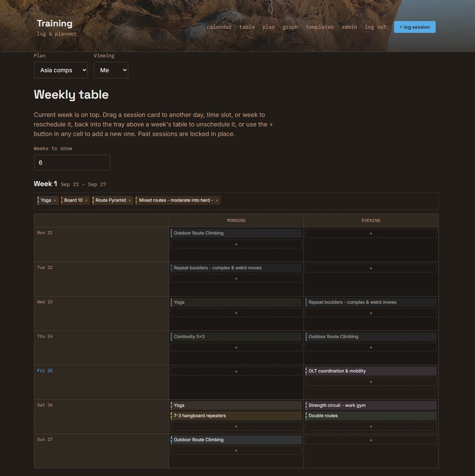
Task: Add session to Thu 24 morning
Action: click(x=236, y=347)
